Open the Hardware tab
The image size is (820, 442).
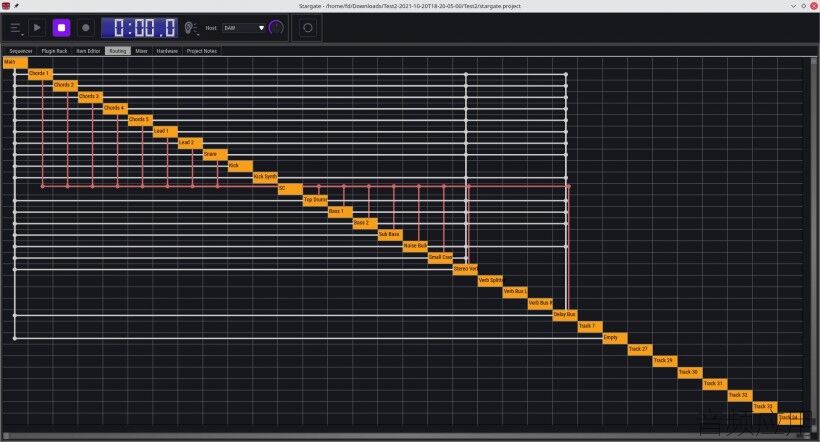pos(167,51)
